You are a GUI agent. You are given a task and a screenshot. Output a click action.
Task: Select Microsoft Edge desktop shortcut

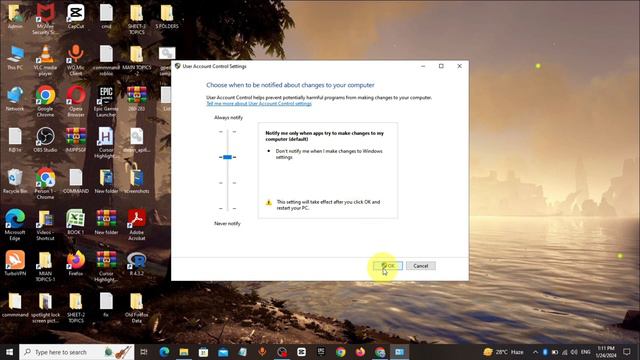(x=15, y=225)
